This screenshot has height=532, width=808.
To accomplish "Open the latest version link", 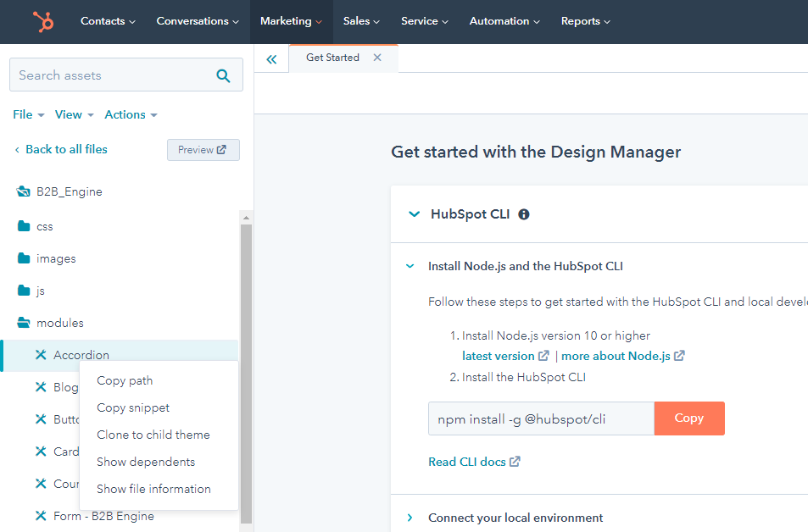I will [498, 356].
